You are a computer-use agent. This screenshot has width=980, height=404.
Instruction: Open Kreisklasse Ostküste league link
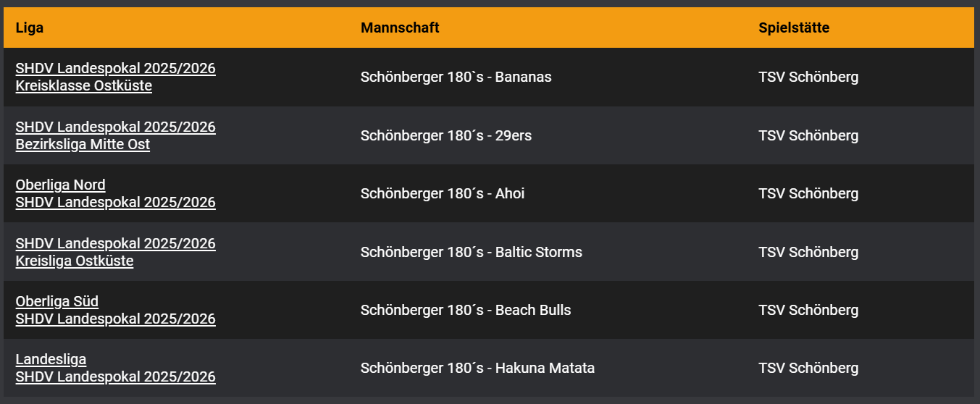coord(83,85)
